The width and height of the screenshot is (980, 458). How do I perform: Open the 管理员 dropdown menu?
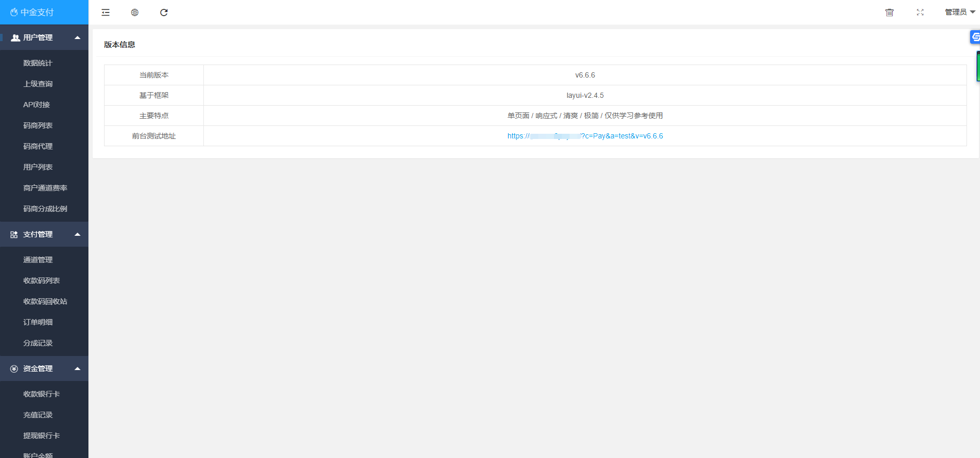960,12
